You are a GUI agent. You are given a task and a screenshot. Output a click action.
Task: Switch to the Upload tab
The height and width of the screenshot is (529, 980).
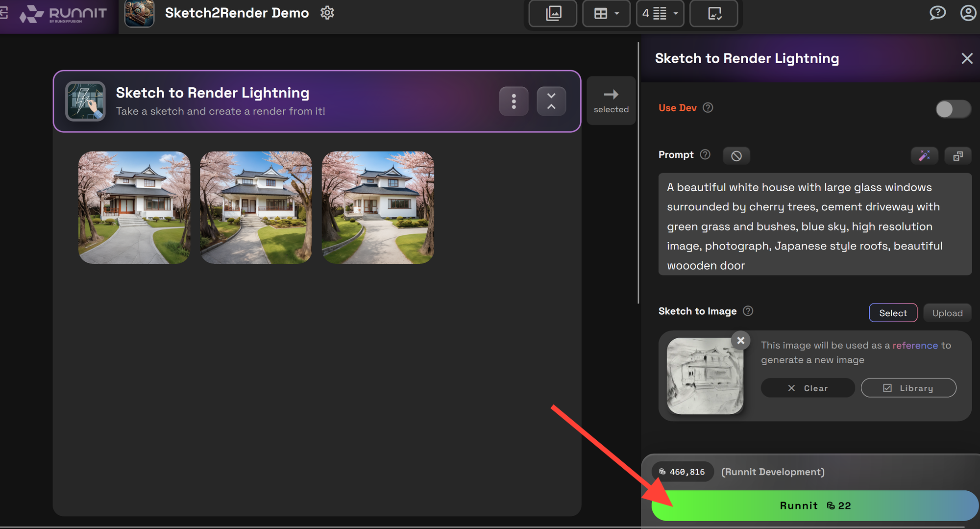(947, 313)
